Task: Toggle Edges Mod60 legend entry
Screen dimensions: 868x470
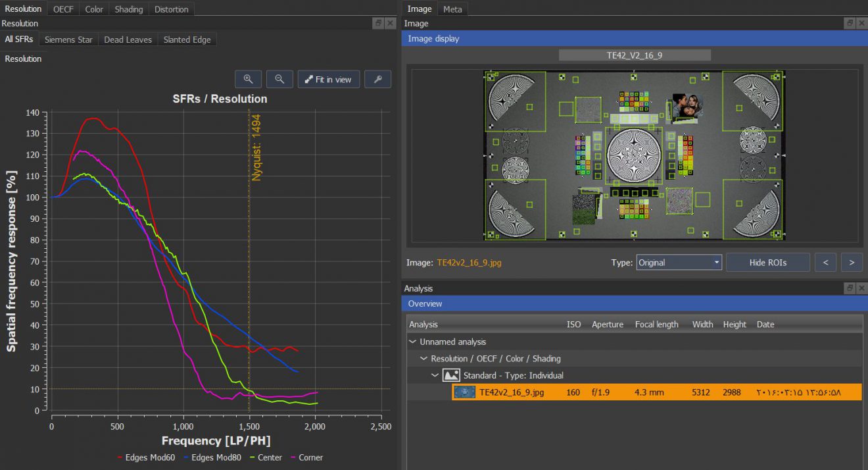Action: (146, 457)
